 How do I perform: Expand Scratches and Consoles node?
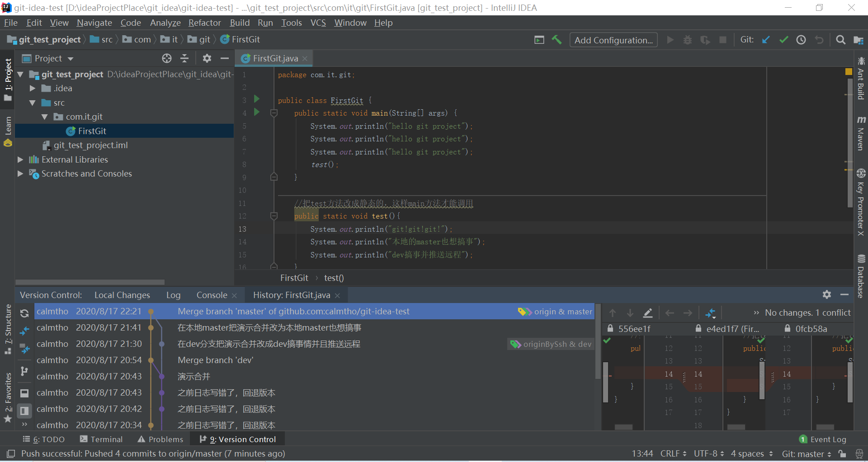tap(20, 174)
